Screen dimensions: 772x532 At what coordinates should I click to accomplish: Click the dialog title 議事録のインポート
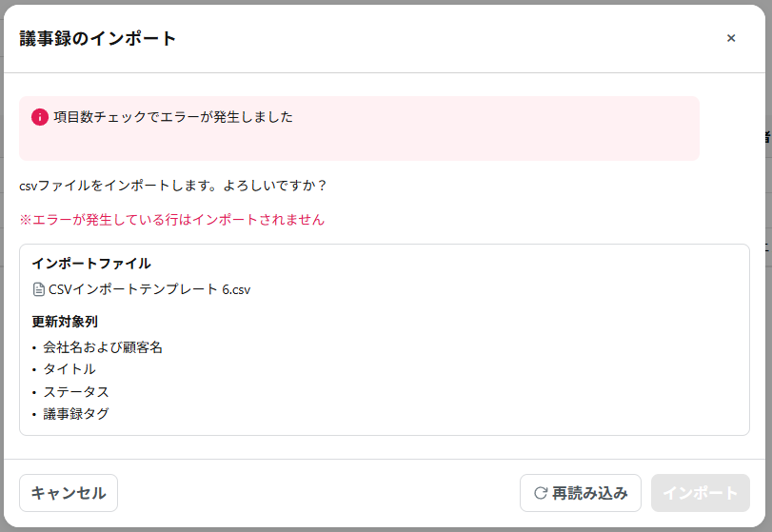coord(98,38)
